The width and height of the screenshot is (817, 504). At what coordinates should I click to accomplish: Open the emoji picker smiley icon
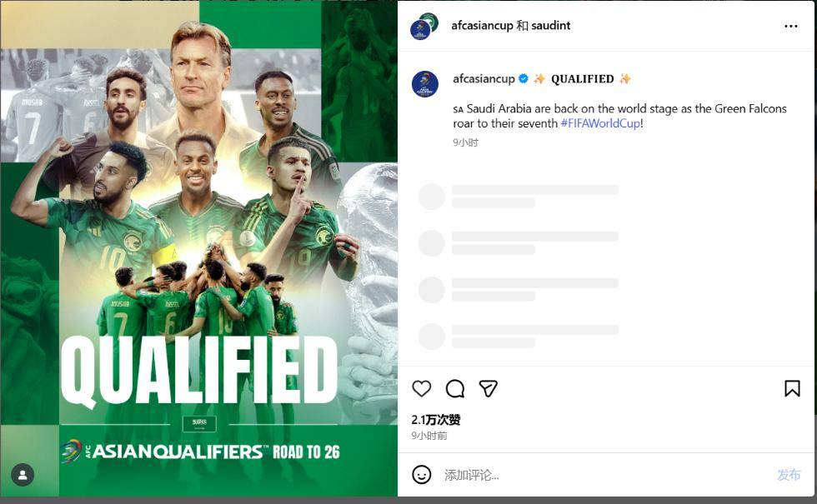pyautogui.click(x=422, y=475)
